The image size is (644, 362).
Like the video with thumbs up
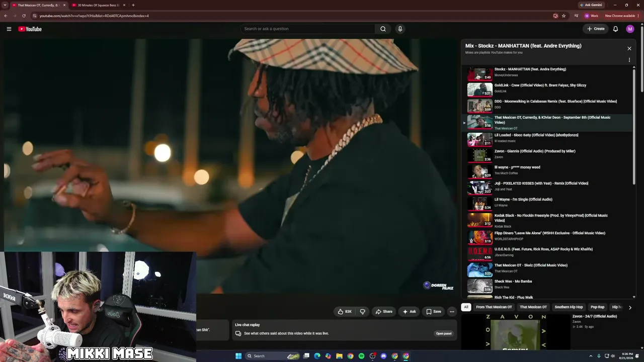345,312
